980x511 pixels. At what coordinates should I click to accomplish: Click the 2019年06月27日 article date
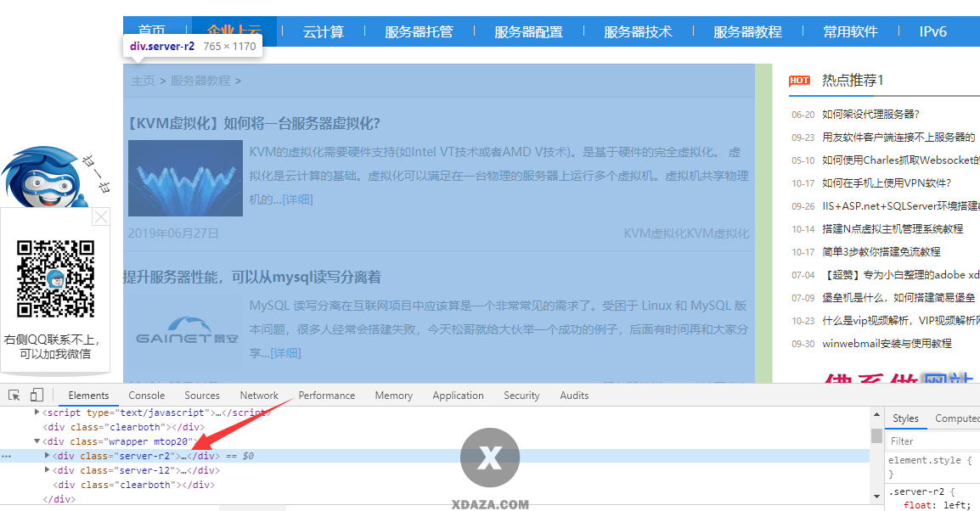[x=174, y=233]
